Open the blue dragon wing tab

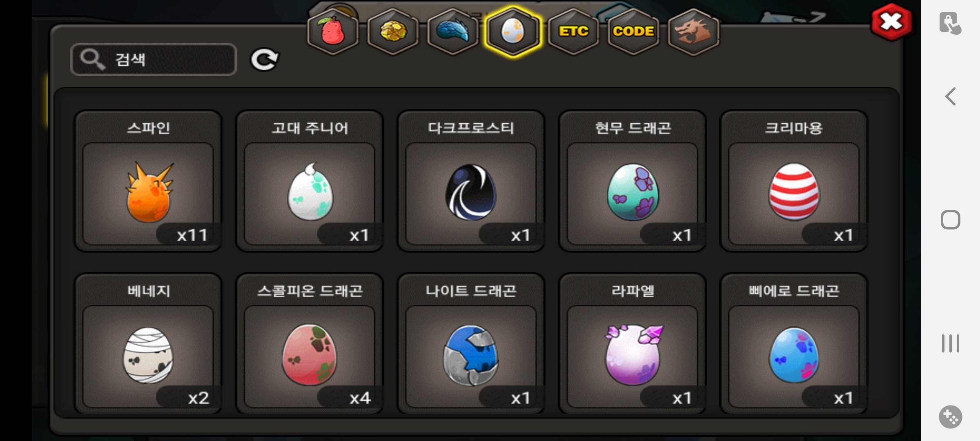[x=453, y=31]
